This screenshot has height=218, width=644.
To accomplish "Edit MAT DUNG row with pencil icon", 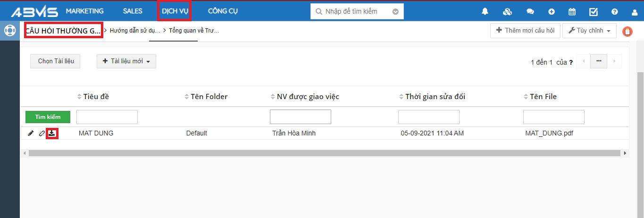I will point(31,134).
